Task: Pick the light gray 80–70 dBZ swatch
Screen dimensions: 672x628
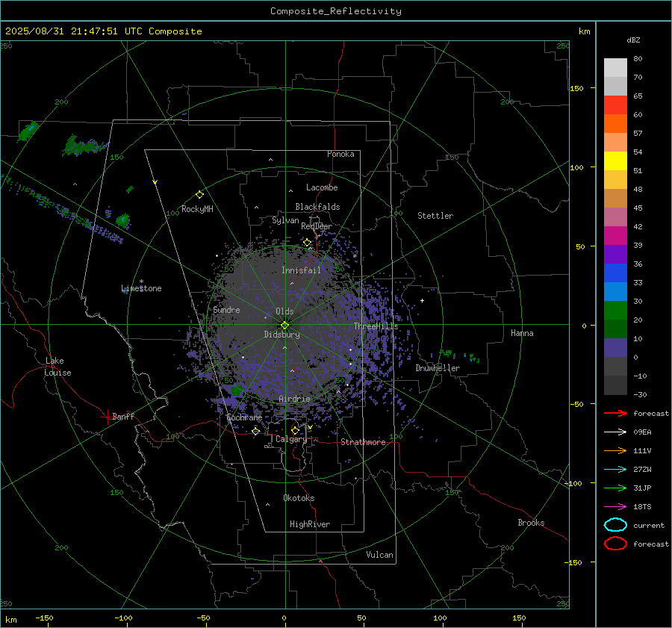Action: point(615,68)
